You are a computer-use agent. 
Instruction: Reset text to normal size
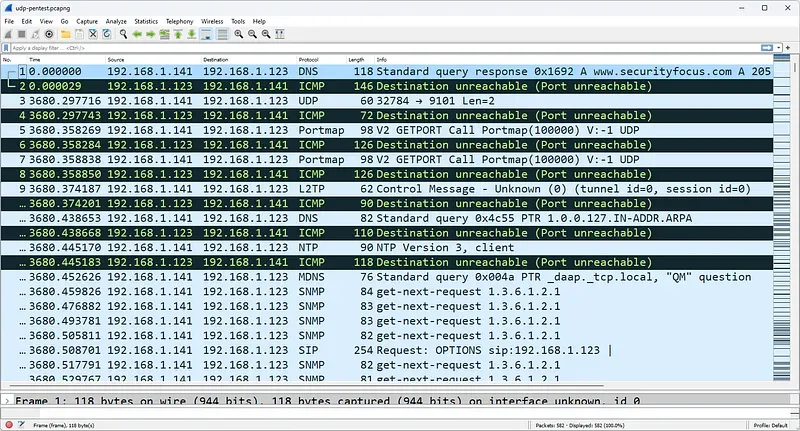266,34
